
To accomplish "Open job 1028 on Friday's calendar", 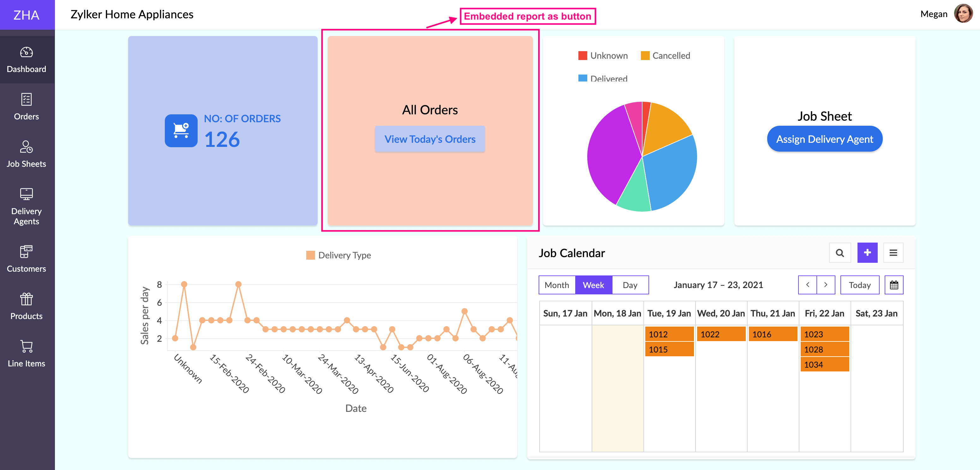I will (824, 349).
